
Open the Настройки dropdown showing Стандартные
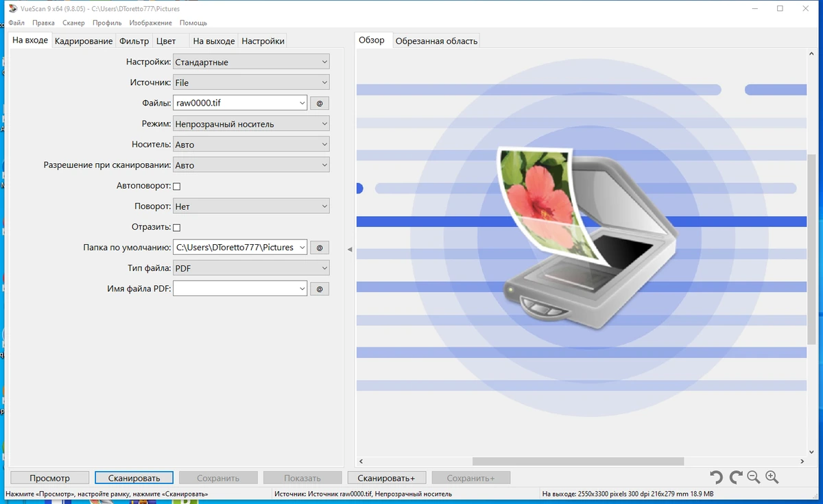coord(251,62)
